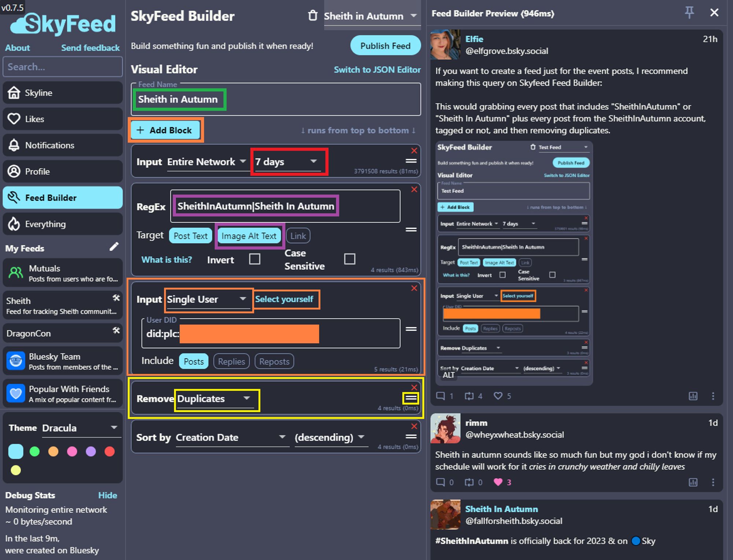Pick the cyan theme color swatch
The image size is (733, 560).
[16, 451]
